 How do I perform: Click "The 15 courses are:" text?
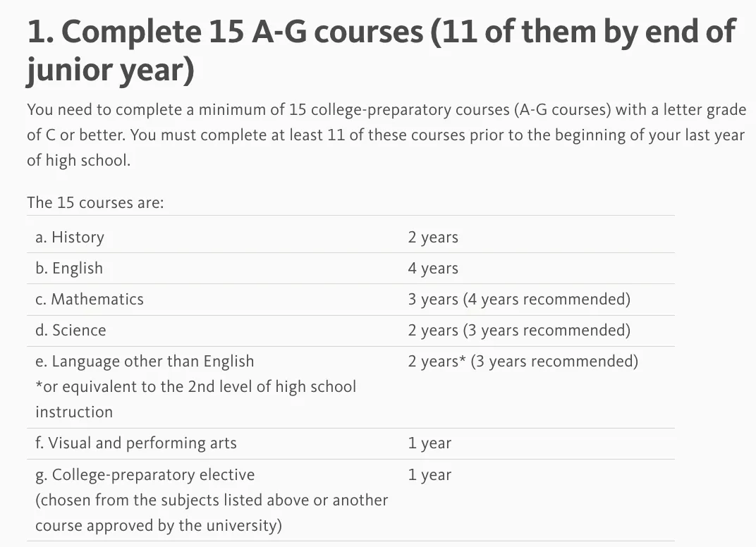95,202
